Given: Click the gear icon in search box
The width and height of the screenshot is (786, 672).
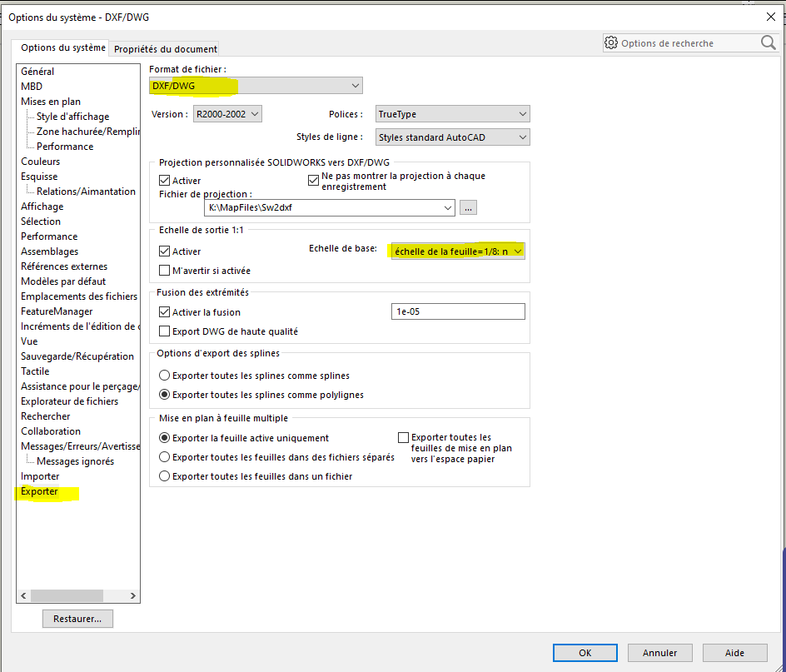Looking at the screenshot, I should click(x=612, y=43).
